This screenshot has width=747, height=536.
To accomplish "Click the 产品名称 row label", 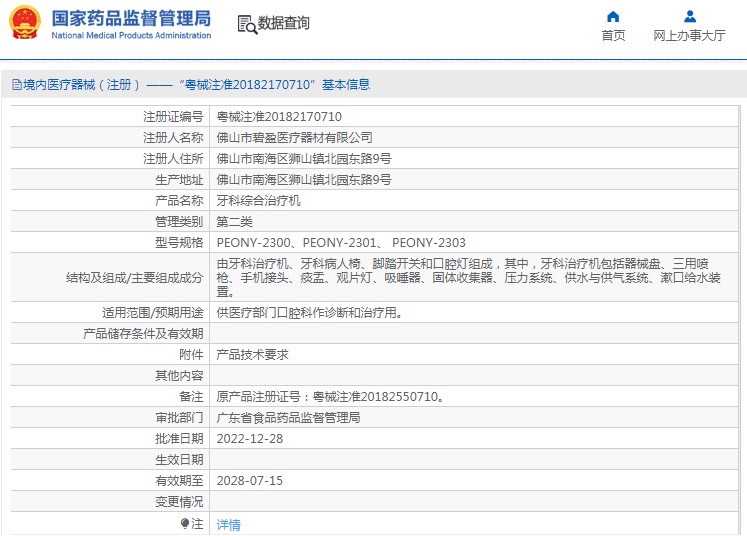I will [x=180, y=201].
